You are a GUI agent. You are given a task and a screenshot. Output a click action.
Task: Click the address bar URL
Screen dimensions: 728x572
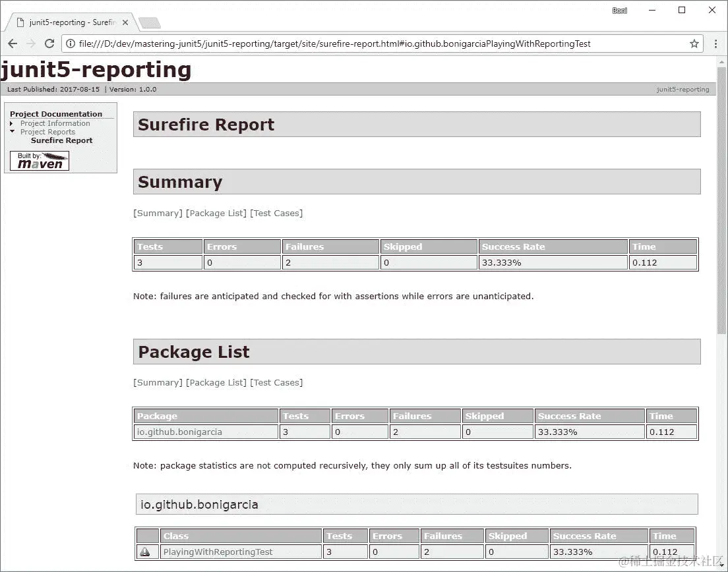pyautogui.click(x=334, y=43)
